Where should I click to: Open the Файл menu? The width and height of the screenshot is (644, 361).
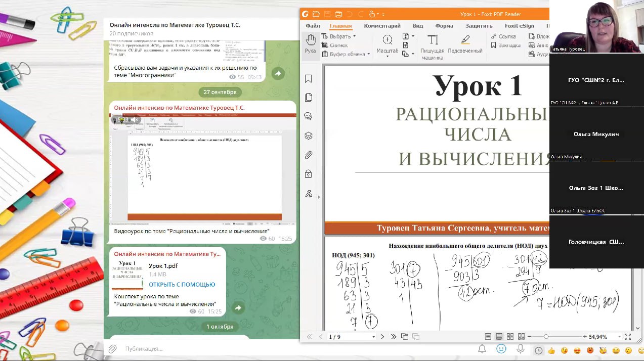click(313, 26)
